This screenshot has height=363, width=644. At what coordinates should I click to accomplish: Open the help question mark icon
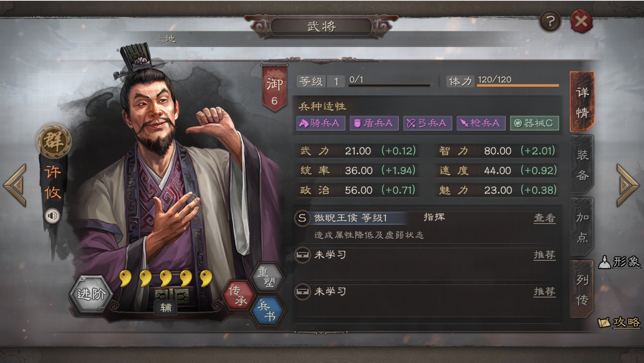pyautogui.click(x=550, y=21)
